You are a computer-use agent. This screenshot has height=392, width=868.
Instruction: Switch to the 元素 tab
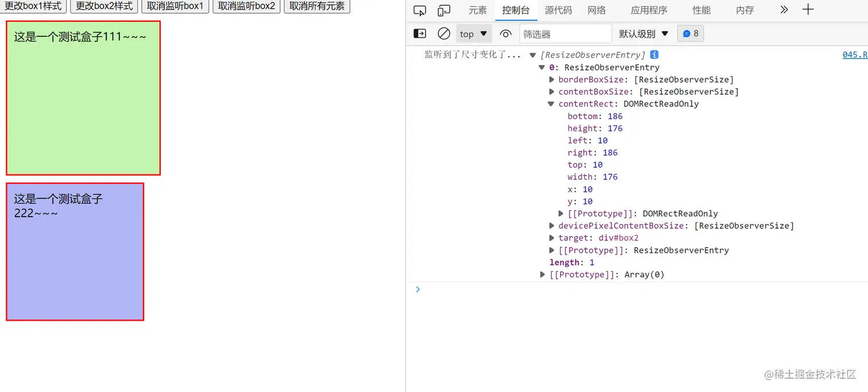coord(478,10)
